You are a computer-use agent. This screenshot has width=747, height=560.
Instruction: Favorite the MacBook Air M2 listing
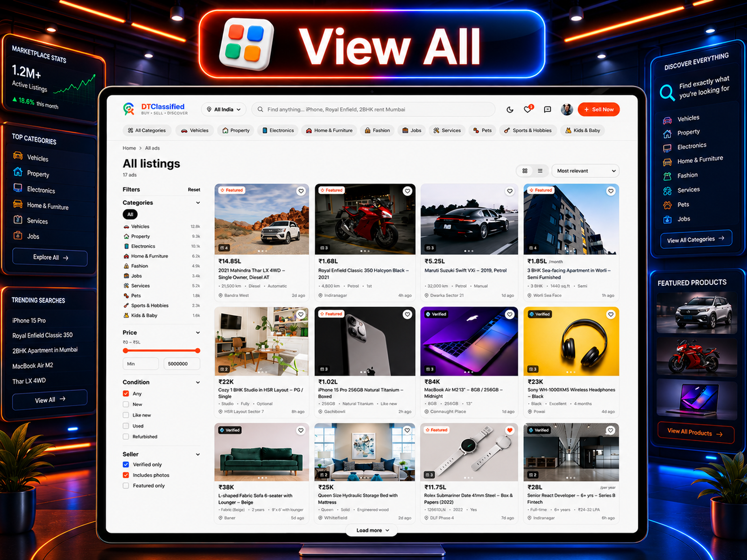tap(510, 315)
